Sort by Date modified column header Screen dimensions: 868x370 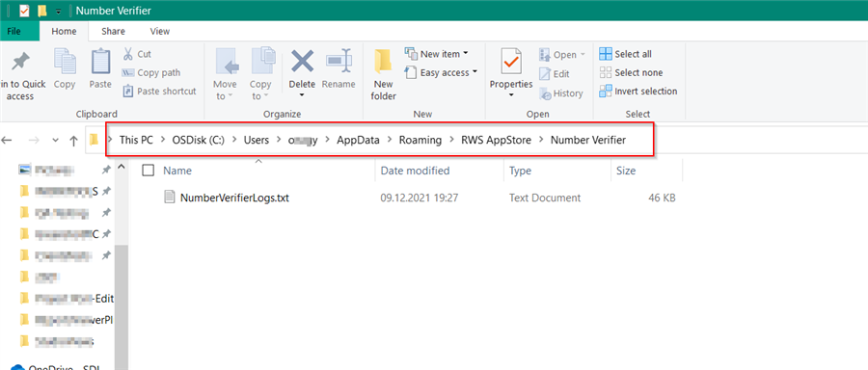(415, 171)
